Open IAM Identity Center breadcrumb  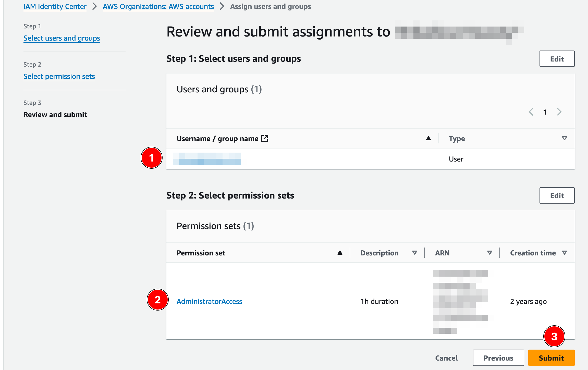tap(55, 7)
